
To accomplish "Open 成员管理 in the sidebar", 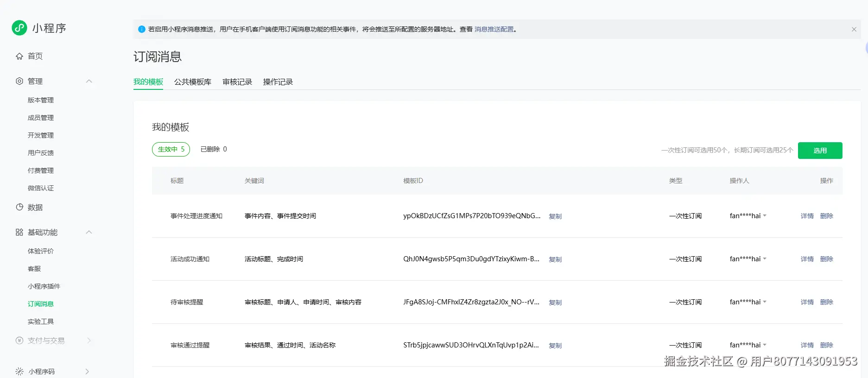I will click(41, 118).
